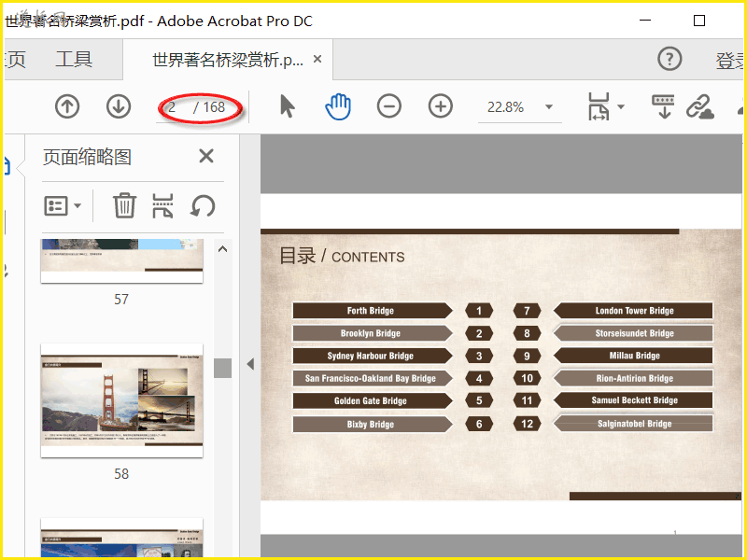The image size is (747, 560).
Task: Click the page label 57 text
Action: click(x=121, y=299)
